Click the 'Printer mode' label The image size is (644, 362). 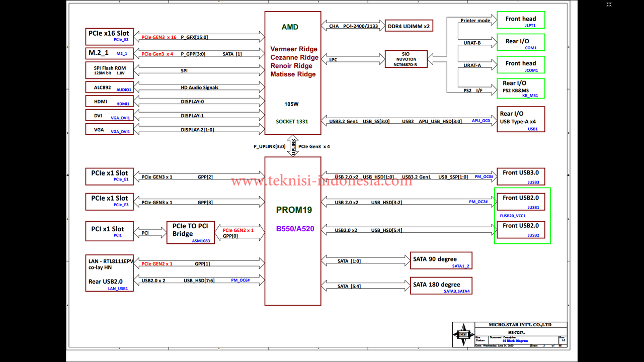[x=475, y=21]
